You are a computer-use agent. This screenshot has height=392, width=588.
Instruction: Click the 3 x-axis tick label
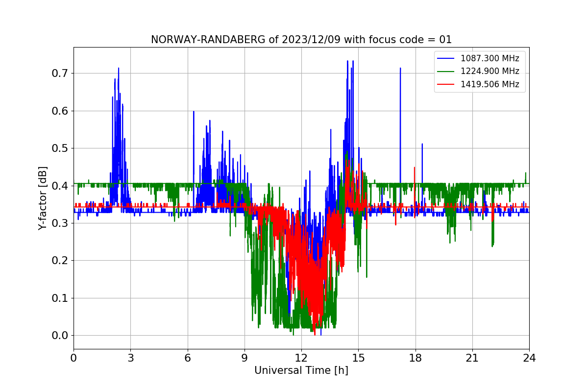(x=130, y=358)
